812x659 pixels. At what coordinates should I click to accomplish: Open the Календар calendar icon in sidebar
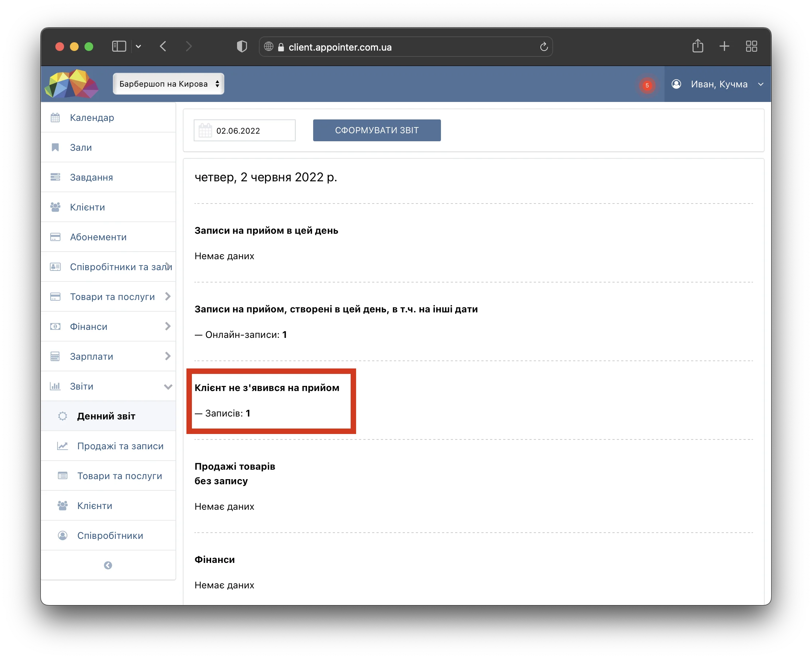pos(55,118)
